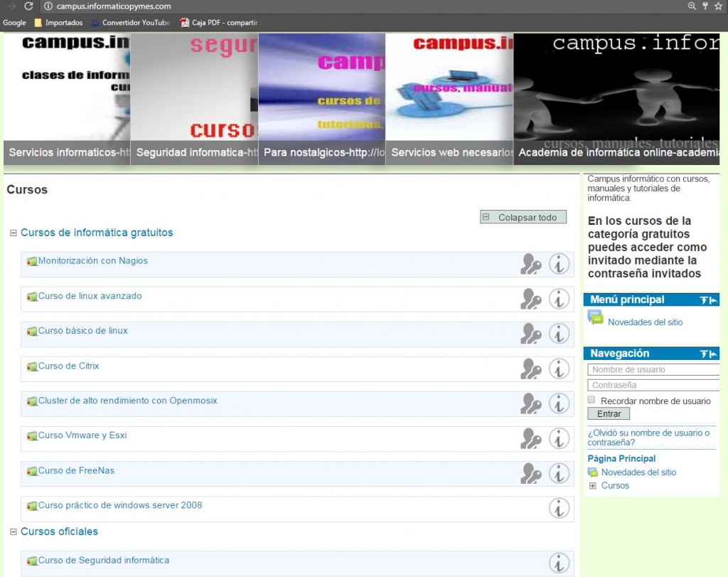Click the Colapsar todo button
This screenshot has height=577, width=728.
pyautogui.click(x=523, y=217)
